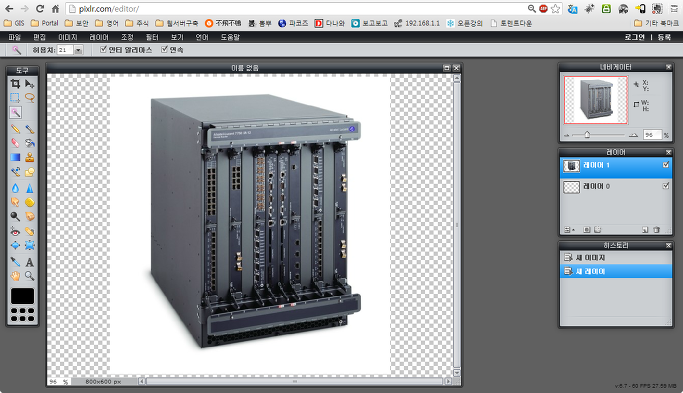Select the Type text tool
The height and width of the screenshot is (393, 683).
[x=30, y=262]
